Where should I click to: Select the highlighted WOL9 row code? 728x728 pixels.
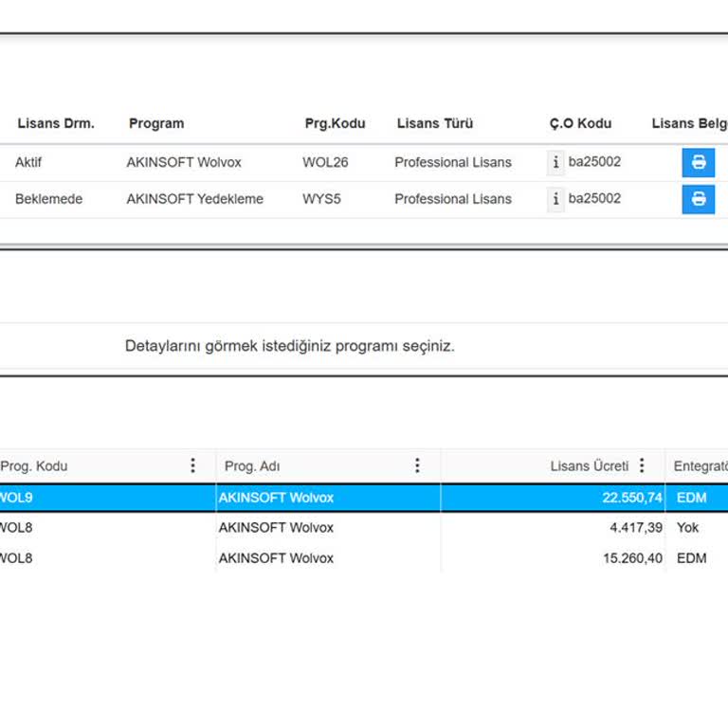16,498
